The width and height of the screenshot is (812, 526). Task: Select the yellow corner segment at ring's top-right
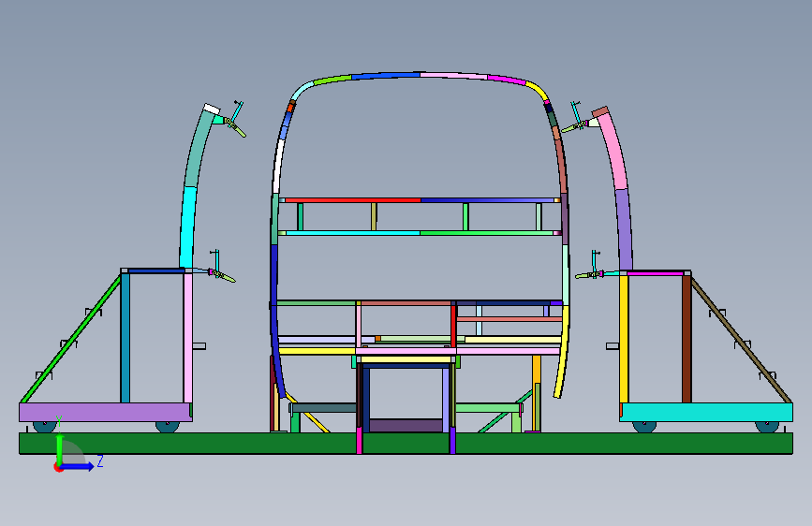[538, 91]
